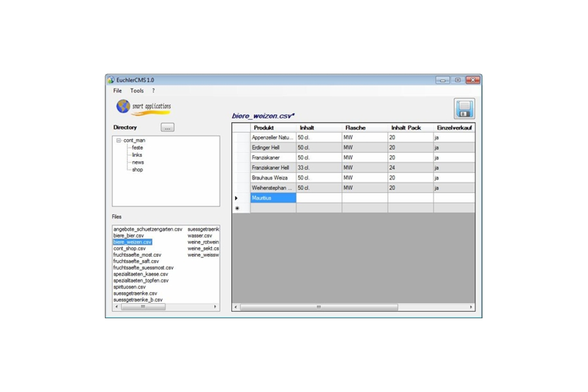Click the EuchlerCMS title bar app icon
The width and height of the screenshot is (588, 392).
tap(111, 80)
